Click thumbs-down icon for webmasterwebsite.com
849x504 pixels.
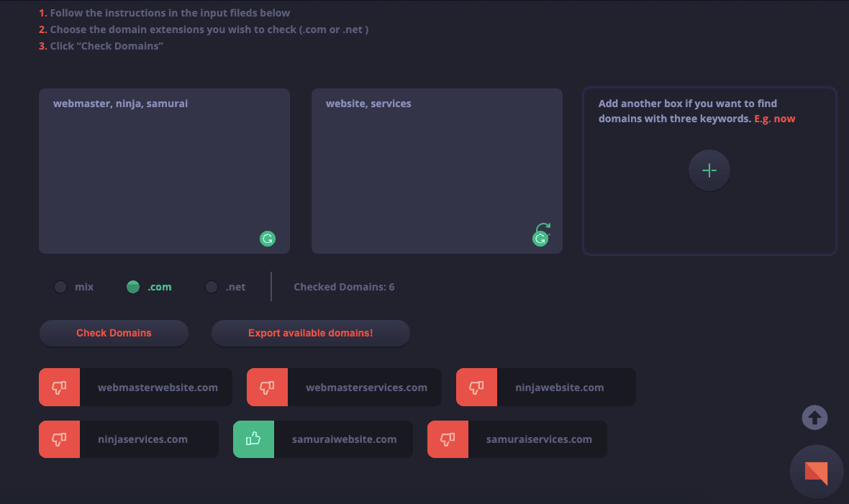(59, 387)
